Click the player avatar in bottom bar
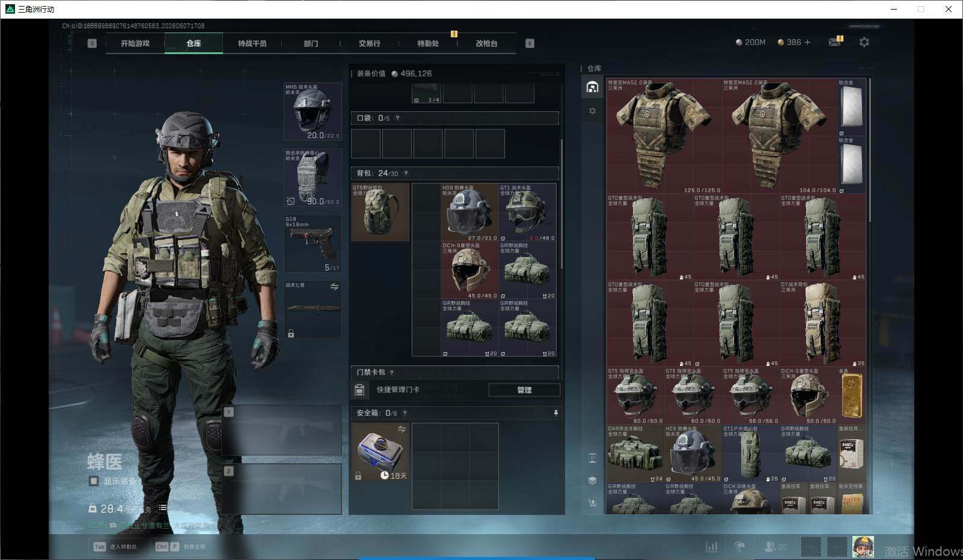Screen dimensions: 963x560 [x=863, y=547]
